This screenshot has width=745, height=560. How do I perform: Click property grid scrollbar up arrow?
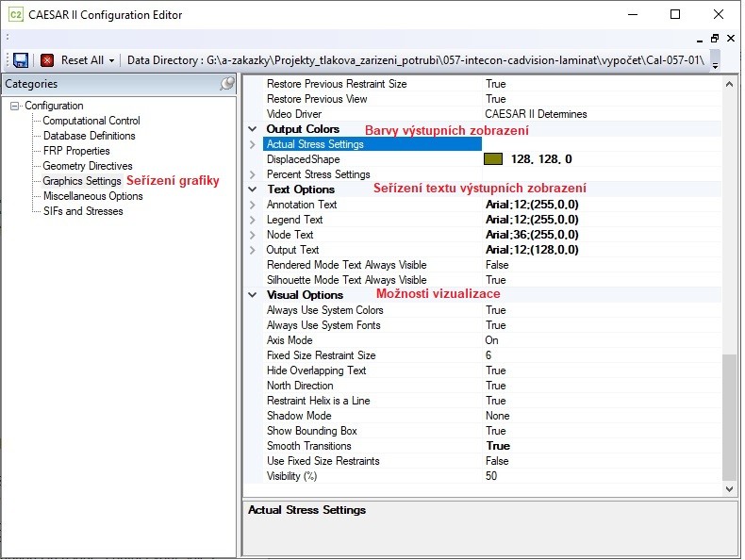(x=729, y=84)
